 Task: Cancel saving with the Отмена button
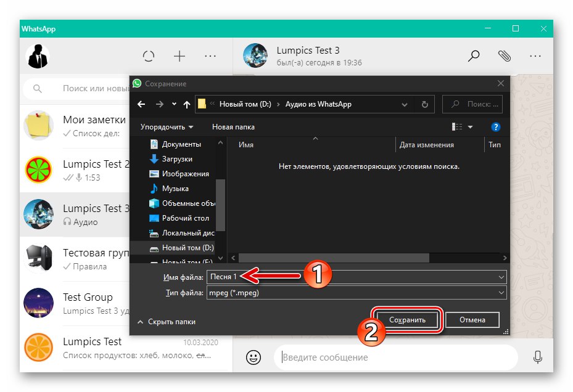[472, 319]
